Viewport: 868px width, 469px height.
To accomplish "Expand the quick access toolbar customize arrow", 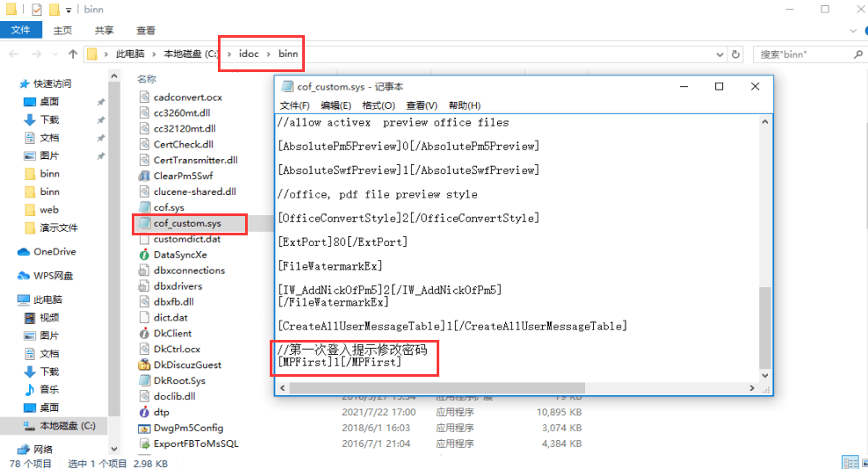I will pyautogui.click(x=69, y=10).
